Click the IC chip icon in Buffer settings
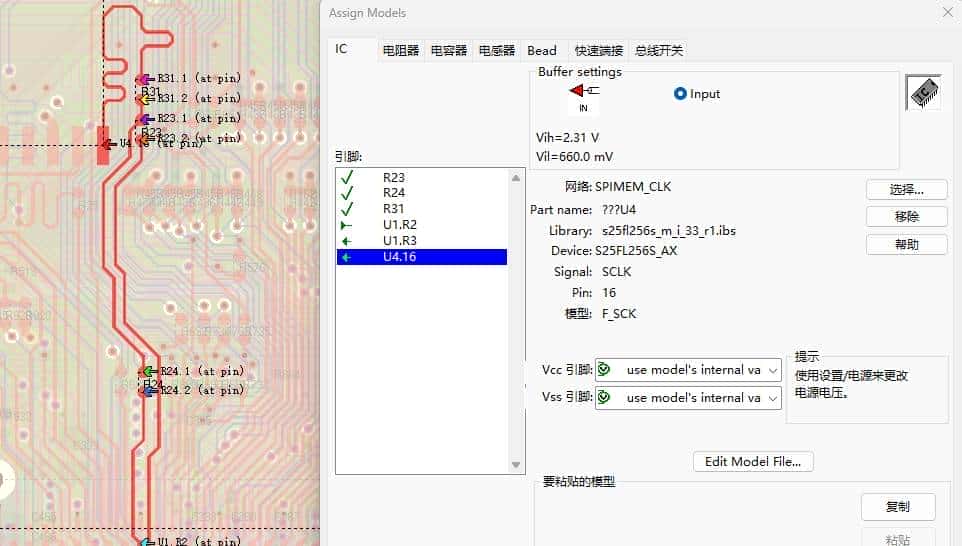Viewport: 962px width, 546px height. point(924,93)
